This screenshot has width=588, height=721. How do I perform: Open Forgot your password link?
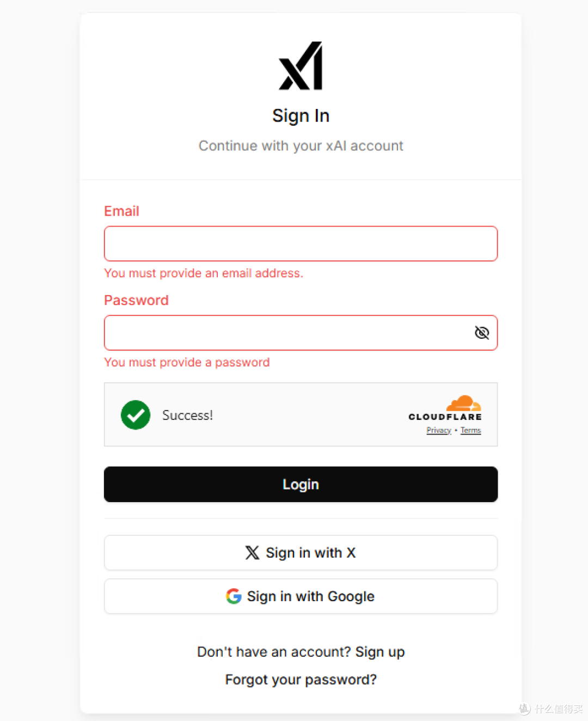301,680
